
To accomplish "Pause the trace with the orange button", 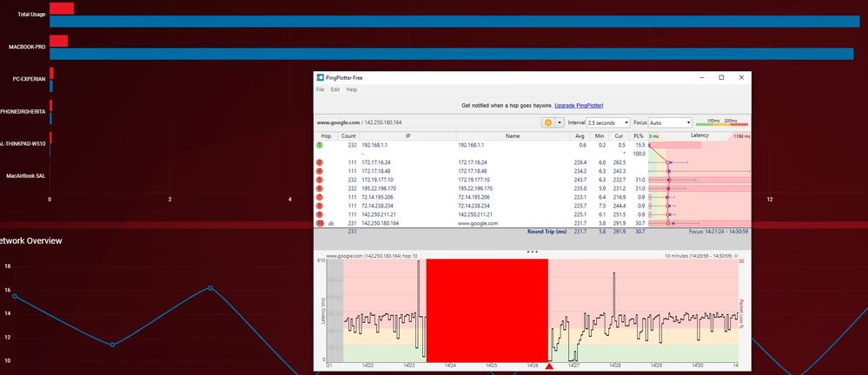I will coord(548,123).
